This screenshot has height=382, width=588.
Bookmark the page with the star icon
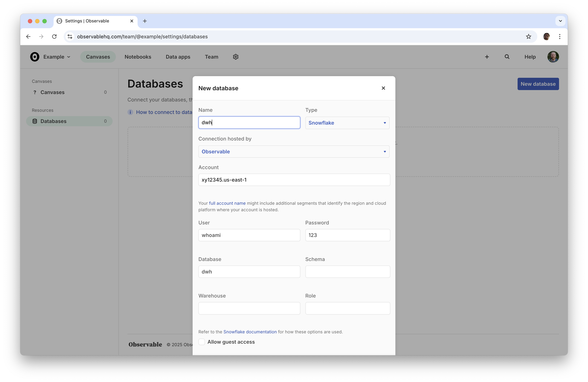(528, 36)
